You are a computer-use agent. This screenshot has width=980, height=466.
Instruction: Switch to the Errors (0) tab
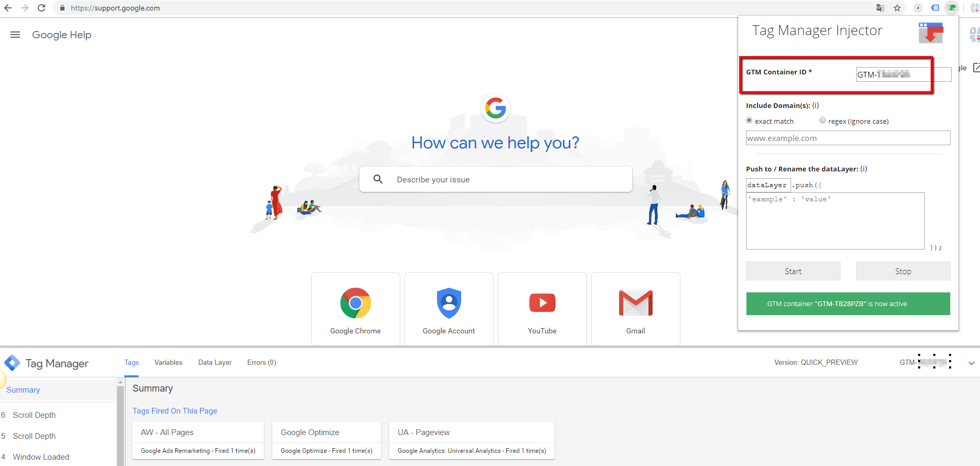262,363
